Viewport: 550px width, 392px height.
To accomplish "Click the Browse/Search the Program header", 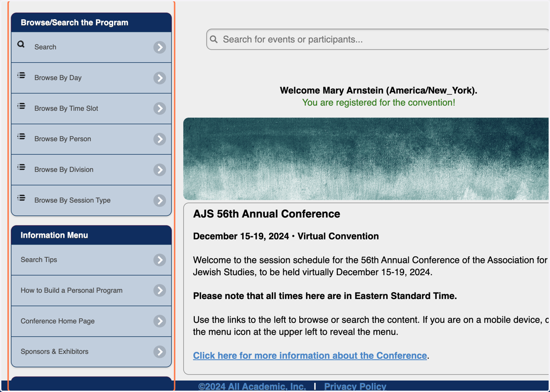I will coord(91,22).
